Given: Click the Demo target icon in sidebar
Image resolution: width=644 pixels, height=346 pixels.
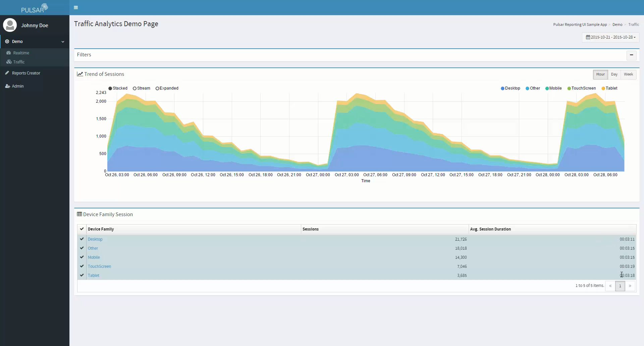Looking at the screenshot, I should click(x=7, y=42).
